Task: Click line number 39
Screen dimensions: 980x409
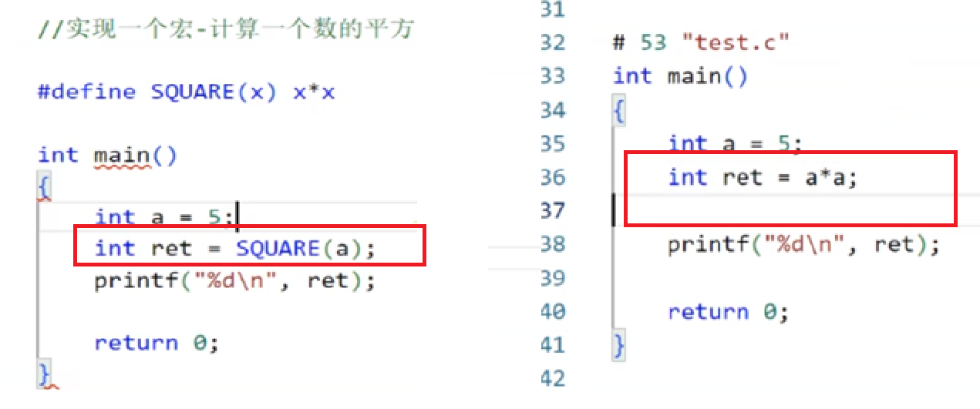Action: (552, 278)
